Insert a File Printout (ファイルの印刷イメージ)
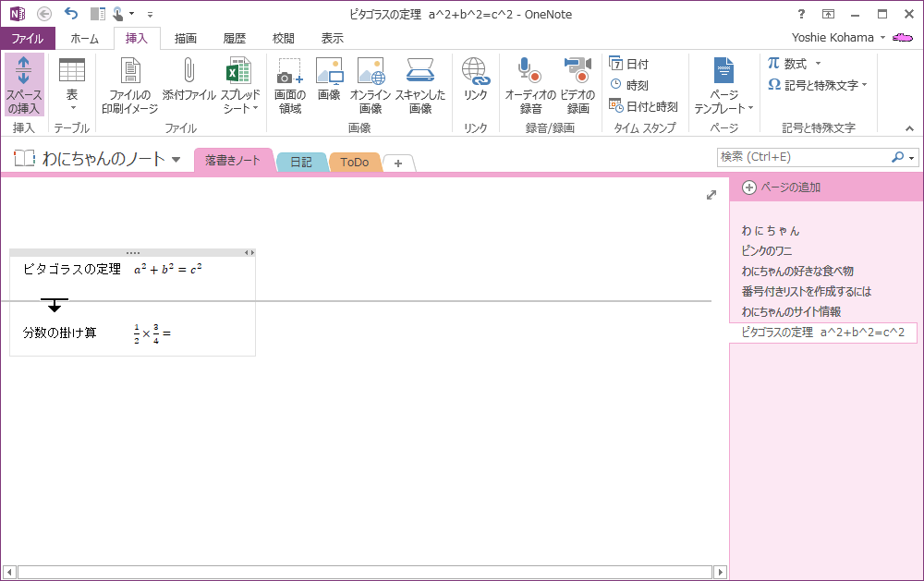The width and height of the screenshot is (924, 581). (x=129, y=85)
